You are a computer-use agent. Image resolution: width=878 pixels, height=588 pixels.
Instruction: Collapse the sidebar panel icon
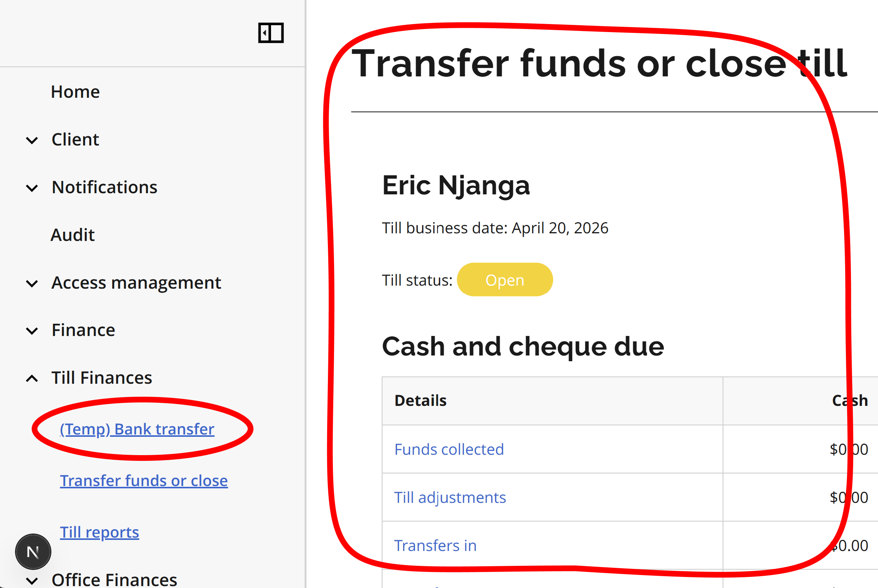click(x=271, y=33)
